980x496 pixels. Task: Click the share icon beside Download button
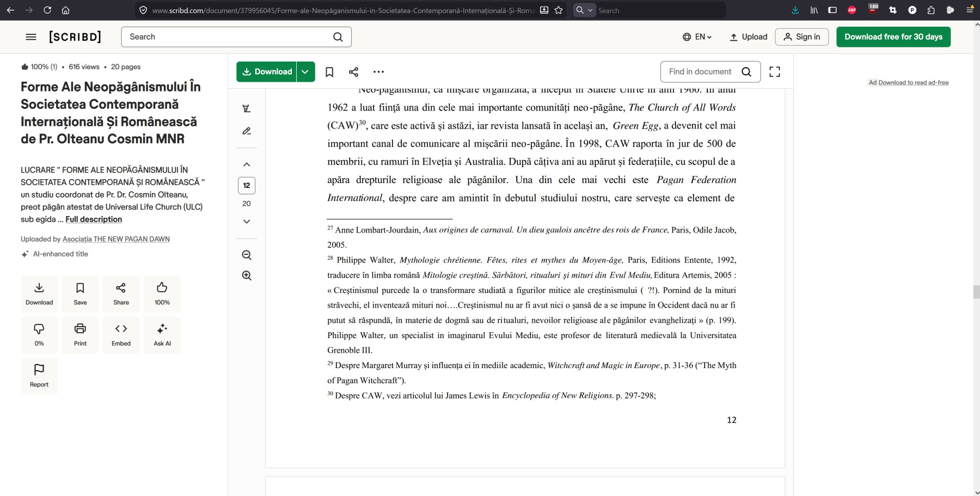tap(353, 72)
